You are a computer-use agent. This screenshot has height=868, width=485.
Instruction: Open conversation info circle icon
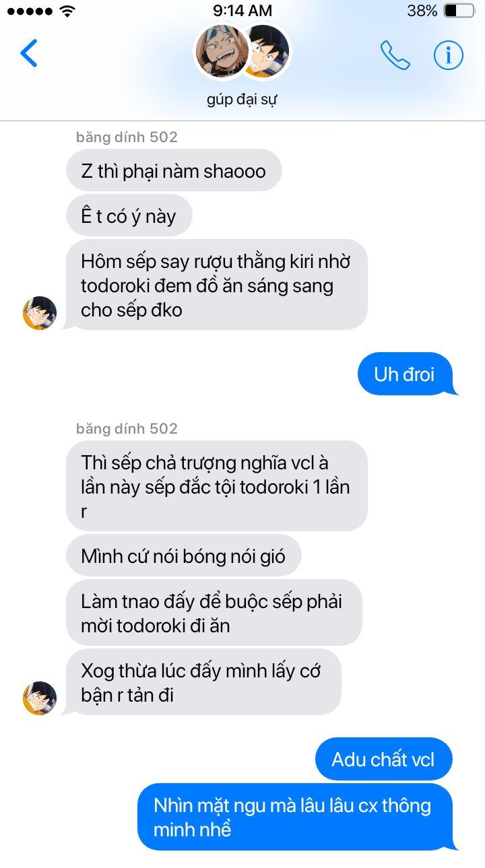pyautogui.click(x=449, y=55)
